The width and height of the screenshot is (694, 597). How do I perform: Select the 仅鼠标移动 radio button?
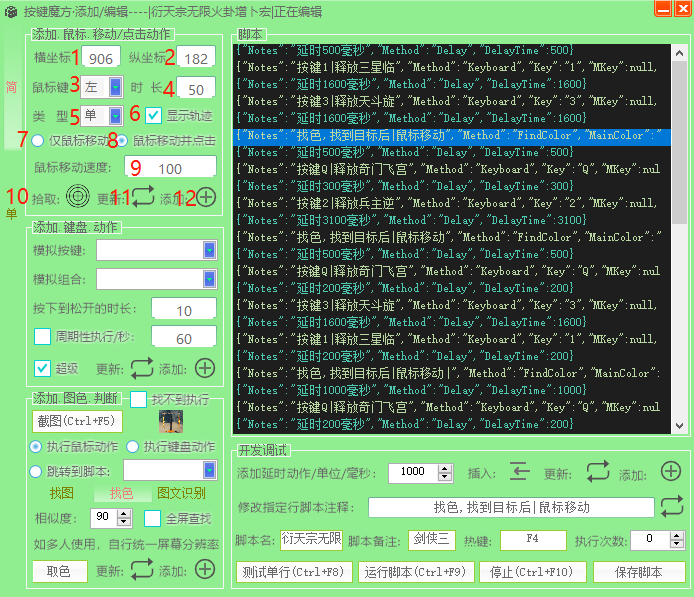point(38,141)
